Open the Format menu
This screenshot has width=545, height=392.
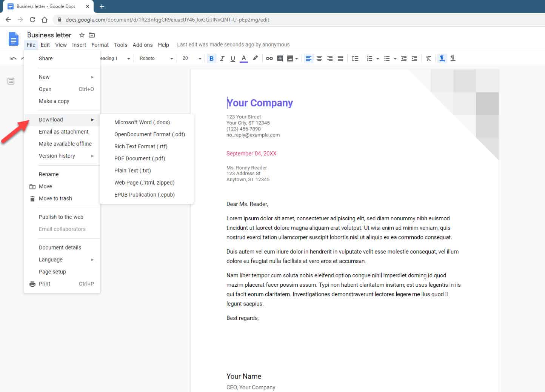click(x=100, y=45)
